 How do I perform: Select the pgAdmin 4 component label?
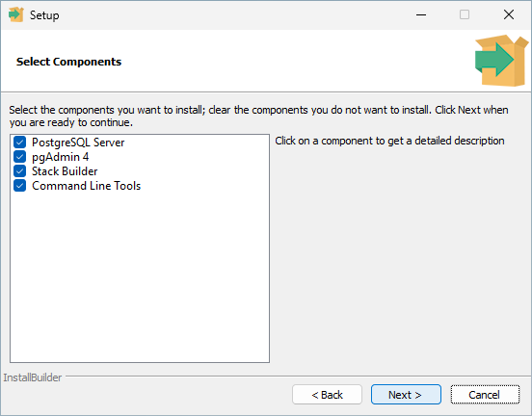(61, 157)
